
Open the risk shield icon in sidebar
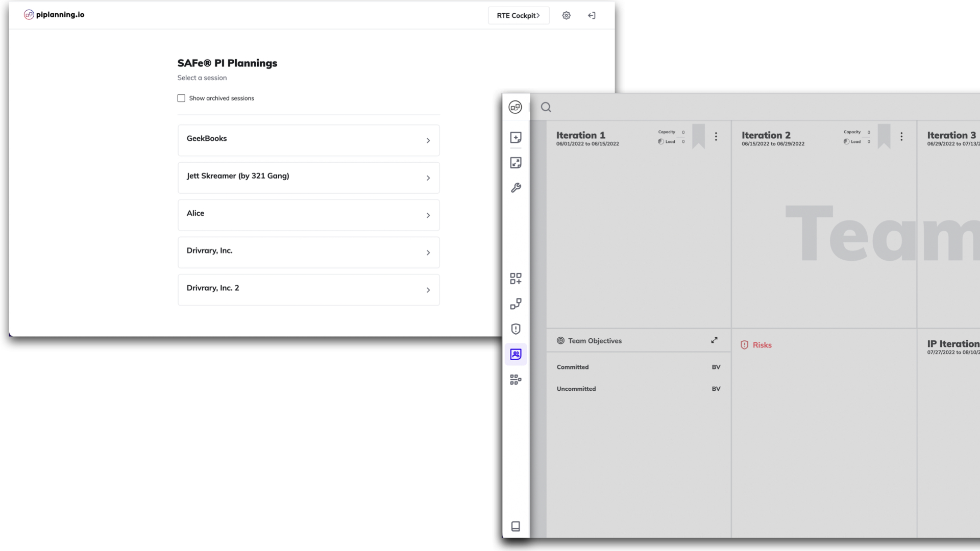(516, 329)
